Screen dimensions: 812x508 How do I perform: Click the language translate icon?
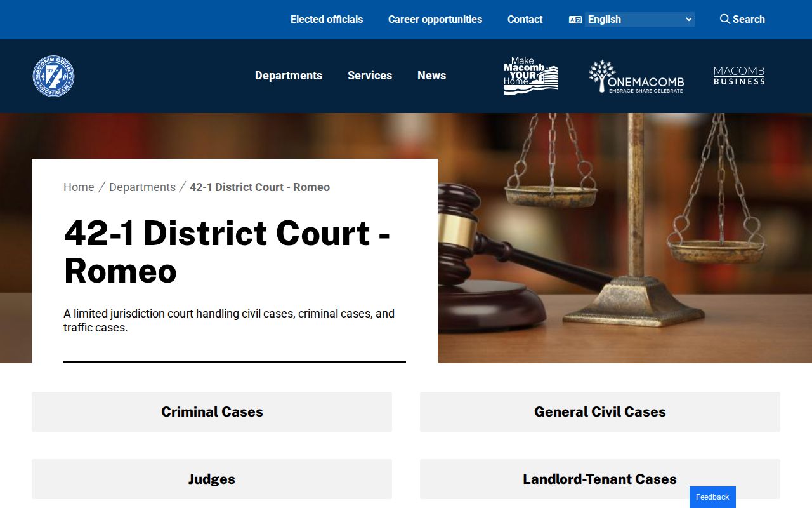click(x=575, y=20)
